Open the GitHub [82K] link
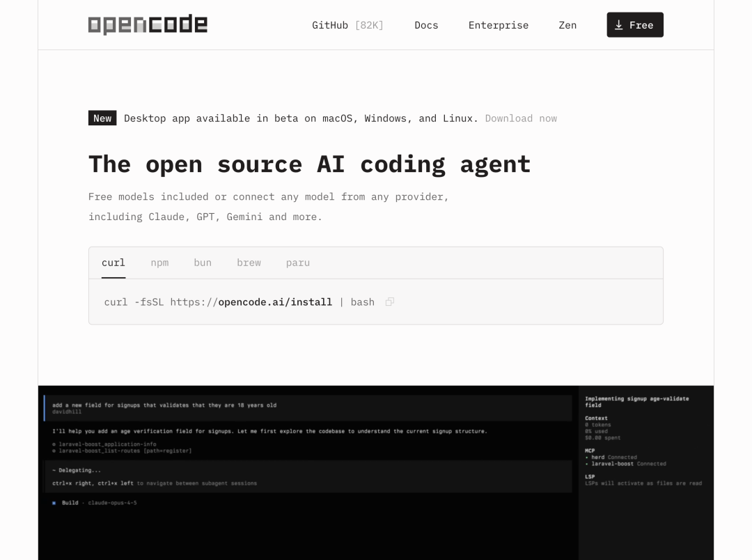 point(347,25)
